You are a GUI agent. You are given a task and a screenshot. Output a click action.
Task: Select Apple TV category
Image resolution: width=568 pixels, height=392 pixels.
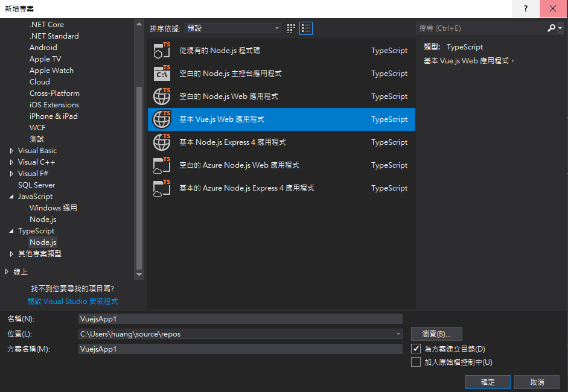[x=45, y=59]
